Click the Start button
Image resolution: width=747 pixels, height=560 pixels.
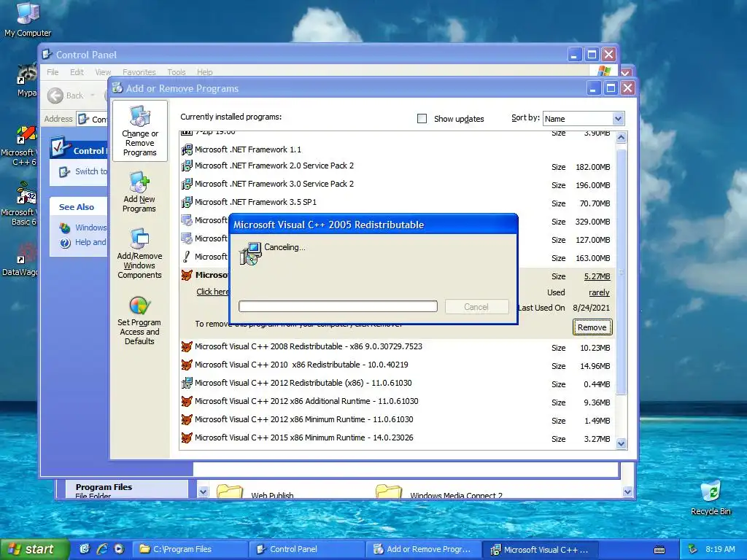pyautogui.click(x=34, y=549)
